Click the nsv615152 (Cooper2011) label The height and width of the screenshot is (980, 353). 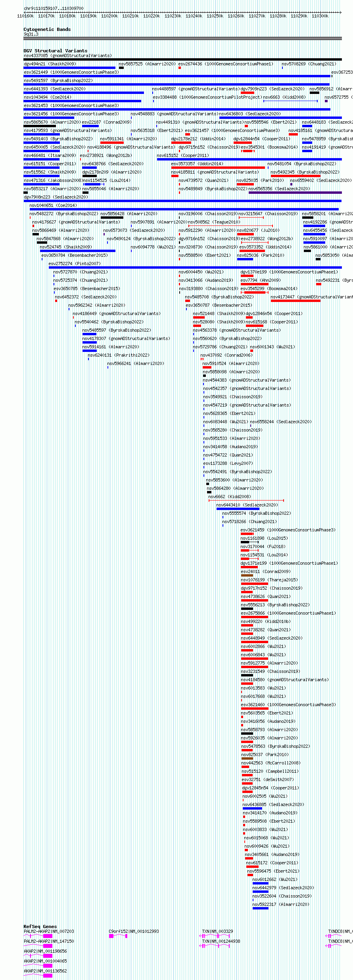tap(183, 155)
